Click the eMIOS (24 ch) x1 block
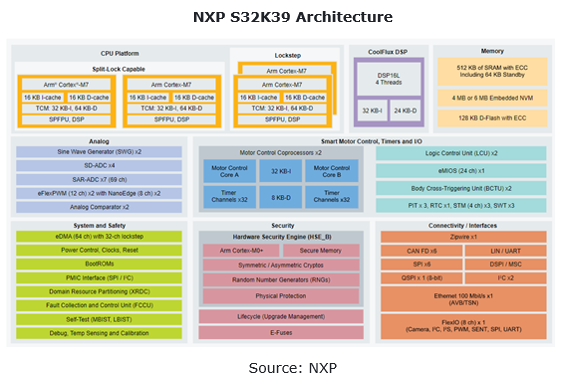Viewport: 565px width, 382px height. (x=461, y=171)
